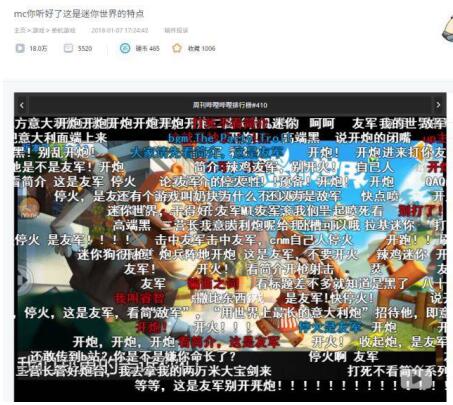Open the 周刊哔哩哔哩排行榜#410 playlist title
This screenshot has width=453, height=405.
coord(230,105)
